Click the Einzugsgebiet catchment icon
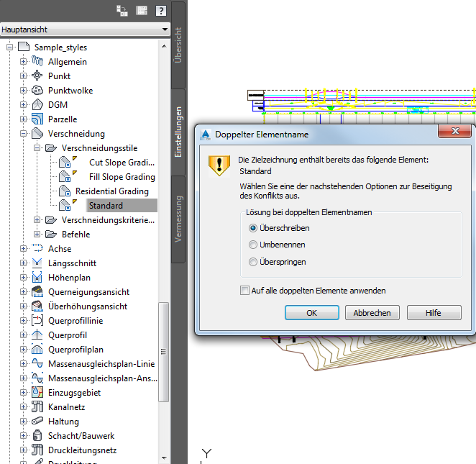This screenshot has height=464, width=476. click(x=37, y=392)
